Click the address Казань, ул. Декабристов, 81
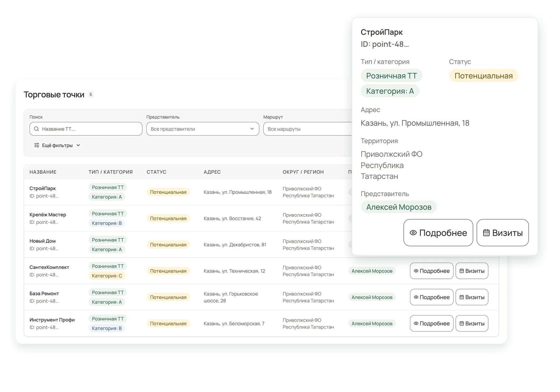 click(x=235, y=245)
